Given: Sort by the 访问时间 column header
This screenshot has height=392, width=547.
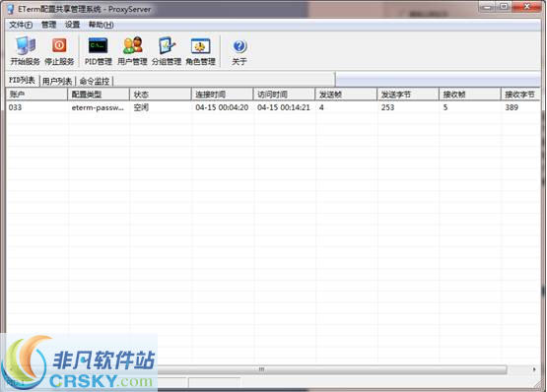Looking at the screenshot, I should click(284, 95).
